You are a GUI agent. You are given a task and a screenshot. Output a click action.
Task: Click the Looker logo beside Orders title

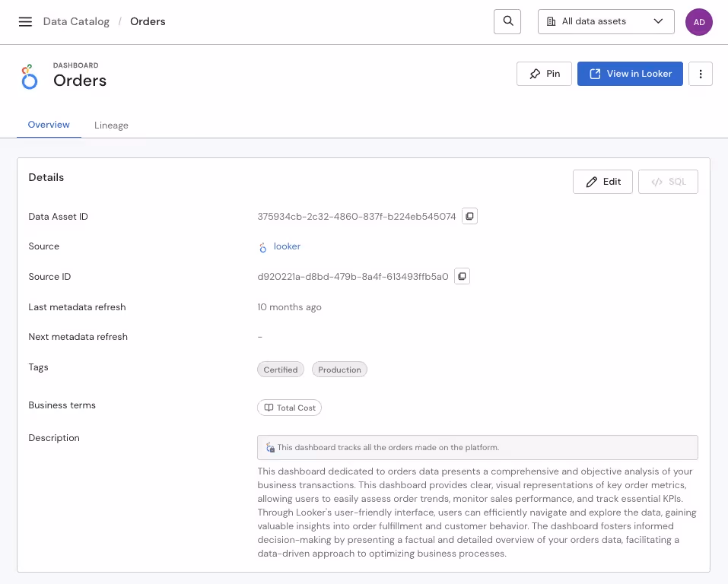point(29,77)
